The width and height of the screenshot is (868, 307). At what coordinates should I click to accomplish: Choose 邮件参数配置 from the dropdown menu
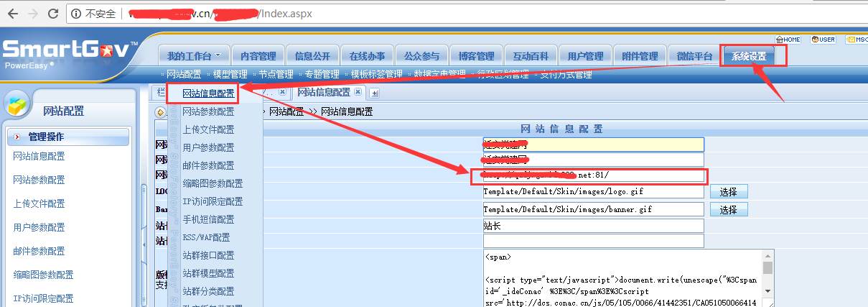coord(208,165)
